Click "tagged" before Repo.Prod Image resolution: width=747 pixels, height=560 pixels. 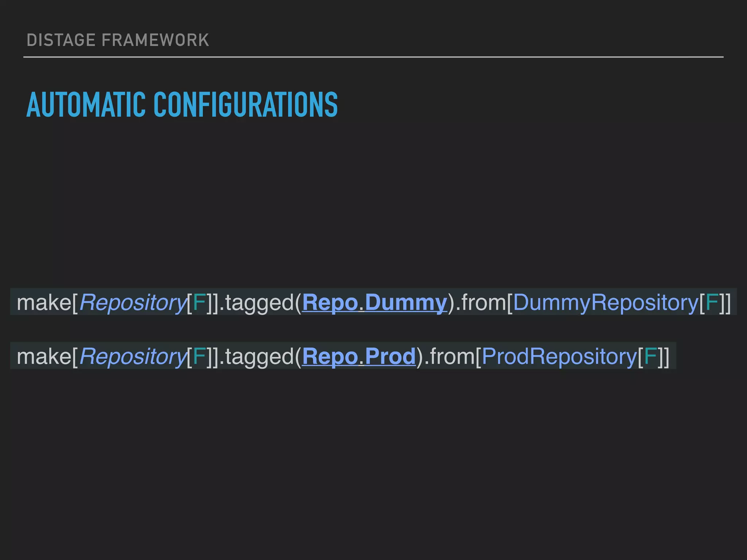(259, 356)
